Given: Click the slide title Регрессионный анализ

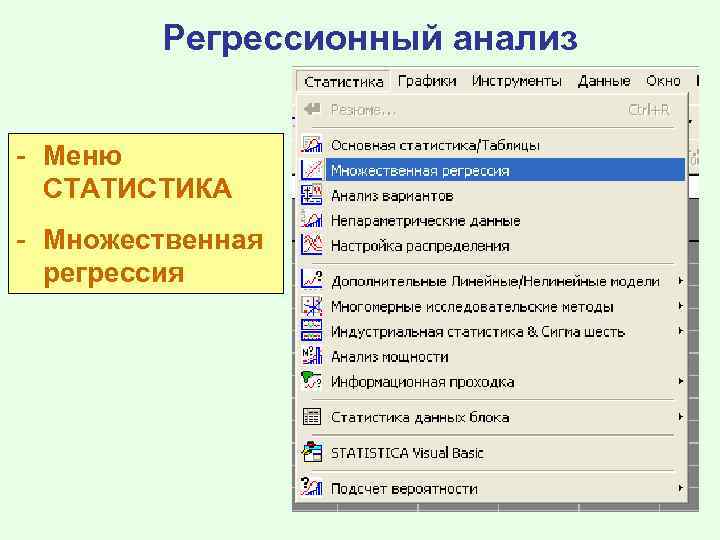Looking at the screenshot, I should pos(370,38).
